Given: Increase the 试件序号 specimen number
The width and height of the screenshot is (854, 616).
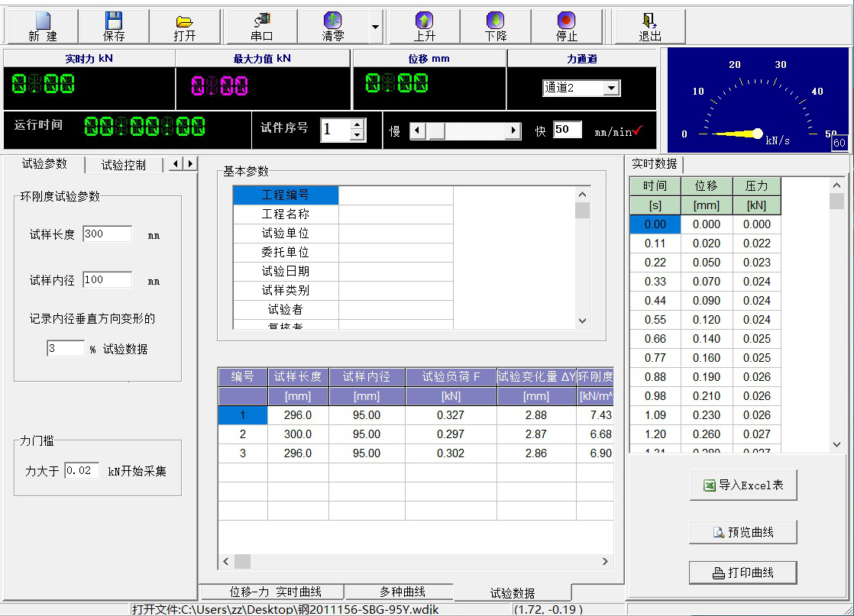Looking at the screenshot, I should point(357,124).
